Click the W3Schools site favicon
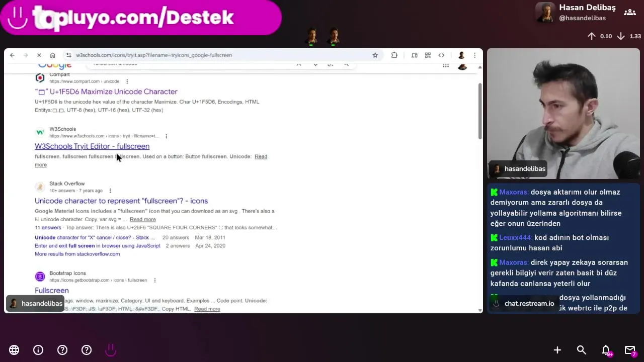The width and height of the screenshot is (644, 362). click(x=40, y=132)
